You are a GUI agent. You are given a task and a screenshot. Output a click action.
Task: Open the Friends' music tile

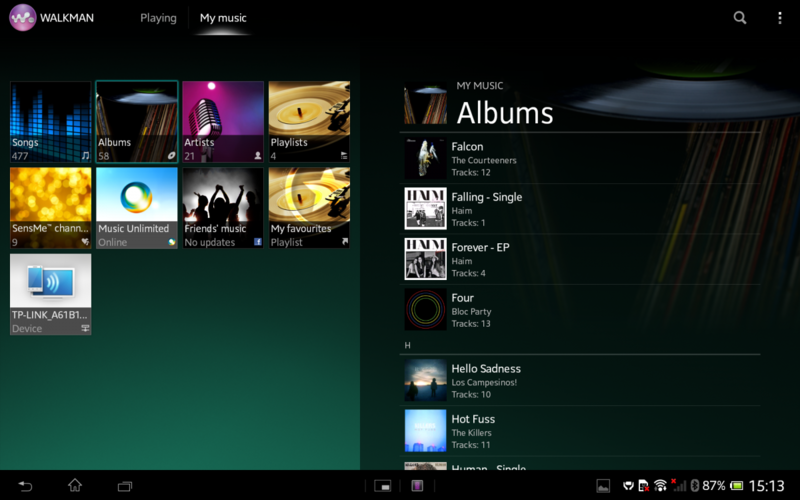(223, 208)
